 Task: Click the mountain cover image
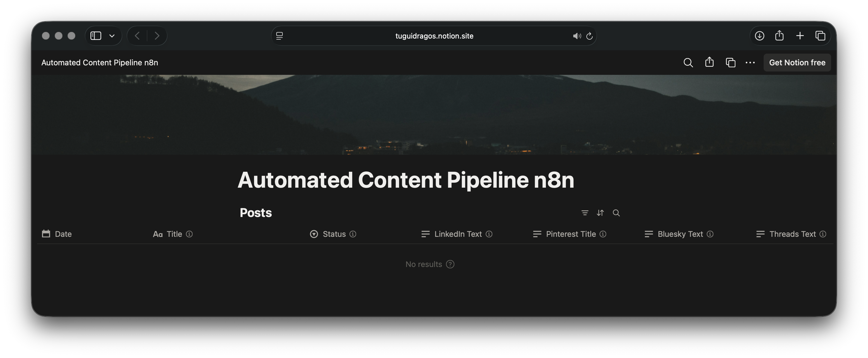[434, 114]
